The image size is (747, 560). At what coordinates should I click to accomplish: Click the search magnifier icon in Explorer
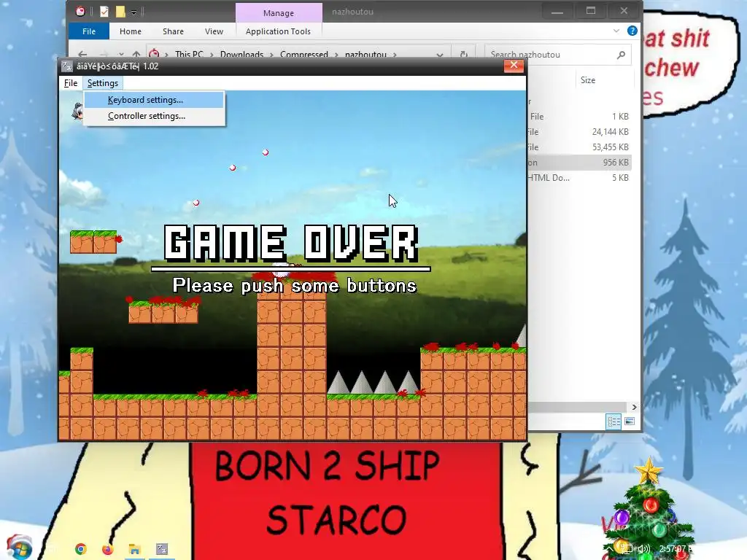[621, 55]
